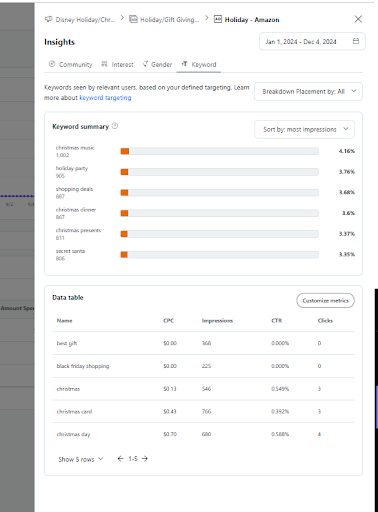Close the Insights panel with the X
This screenshot has width=378, height=512.
(x=358, y=19)
